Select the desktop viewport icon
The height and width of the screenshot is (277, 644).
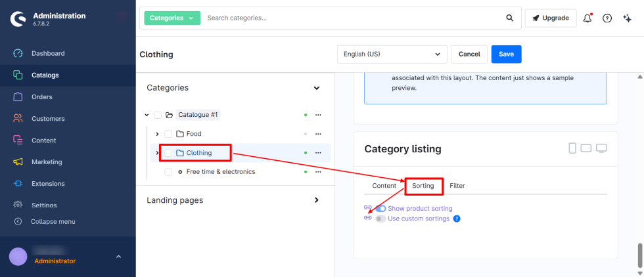(601, 148)
